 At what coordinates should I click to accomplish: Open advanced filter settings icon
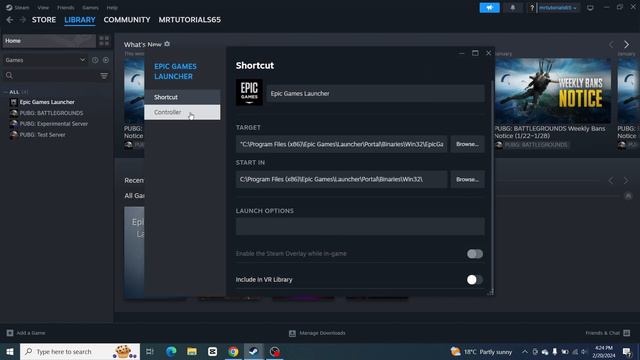pos(104,76)
